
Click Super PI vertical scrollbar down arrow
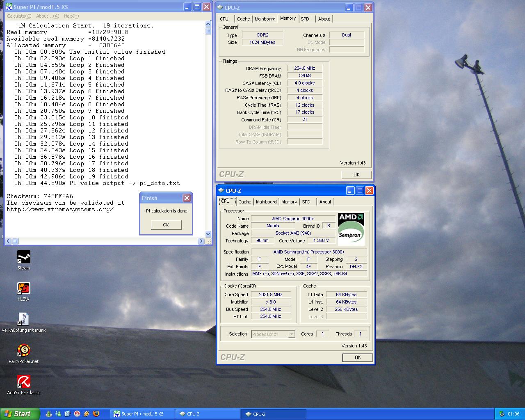click(x=208, y=234)
